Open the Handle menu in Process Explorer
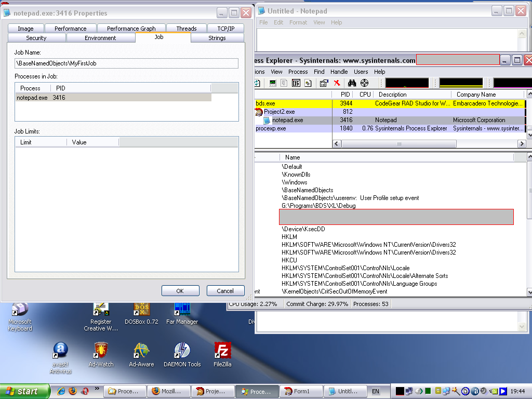 tap(339, 72)
